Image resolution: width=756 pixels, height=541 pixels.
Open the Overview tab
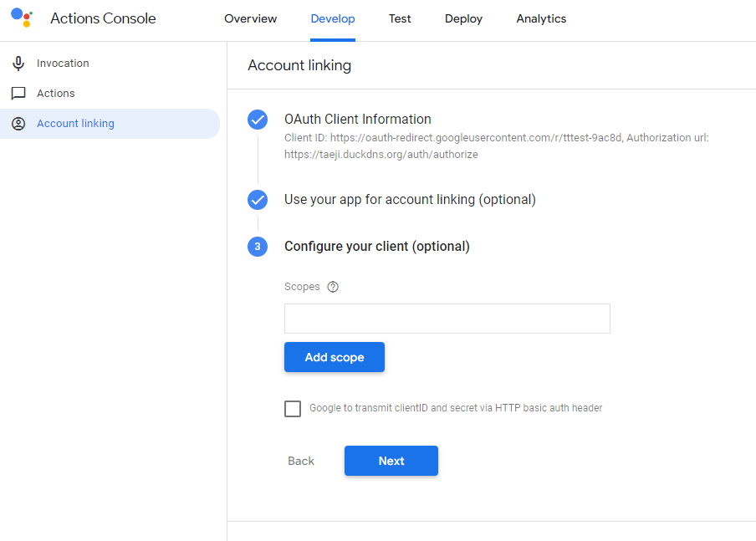250,18
